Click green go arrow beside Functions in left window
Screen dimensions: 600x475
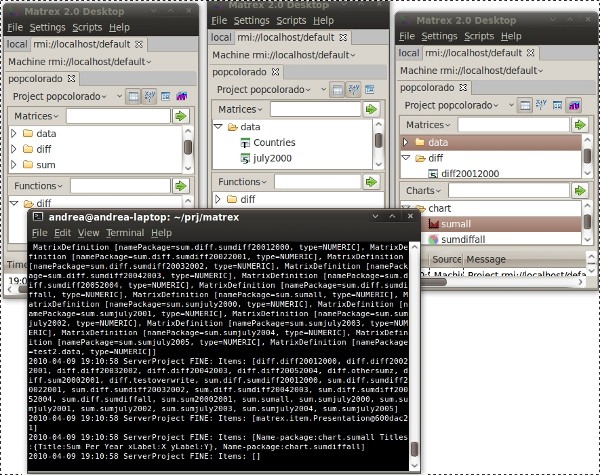[181, 186]
